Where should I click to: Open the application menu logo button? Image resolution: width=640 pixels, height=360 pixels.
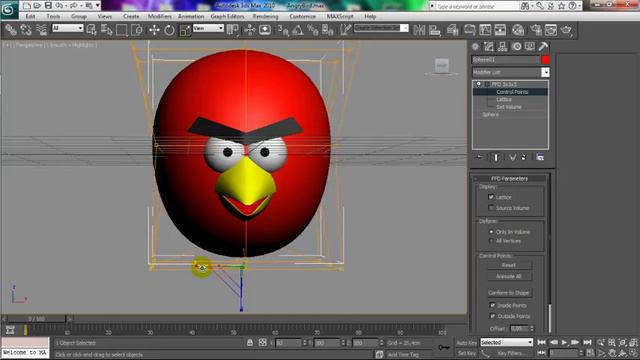(9, 9)
